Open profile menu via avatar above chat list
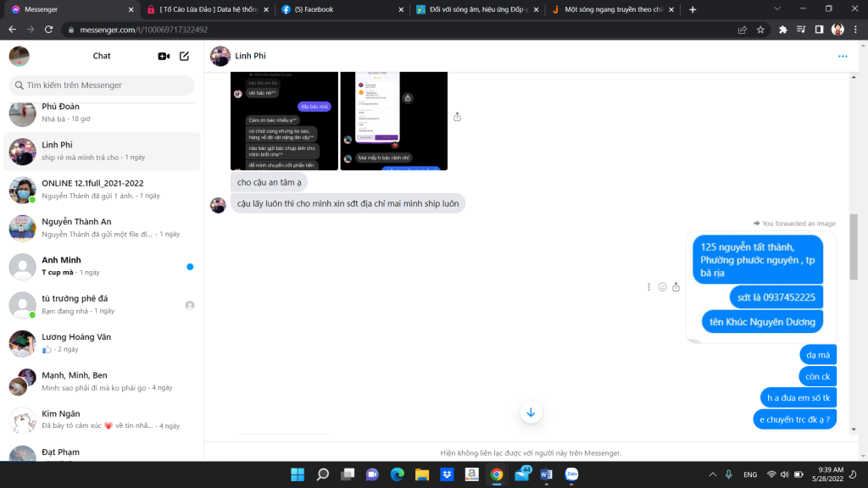This screenshot has width=868, height=488. [x=19, y=56]
